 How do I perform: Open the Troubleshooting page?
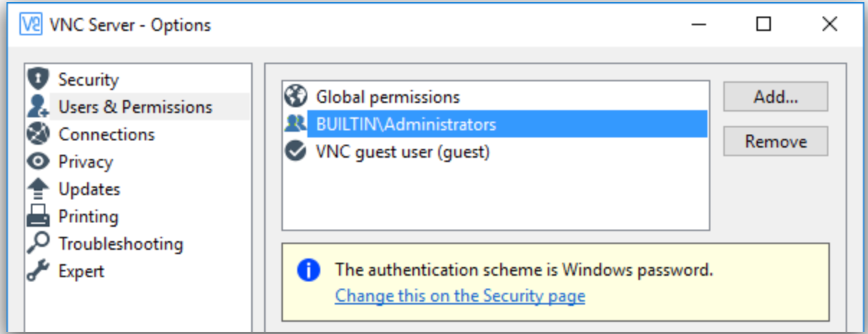[121, 244]
